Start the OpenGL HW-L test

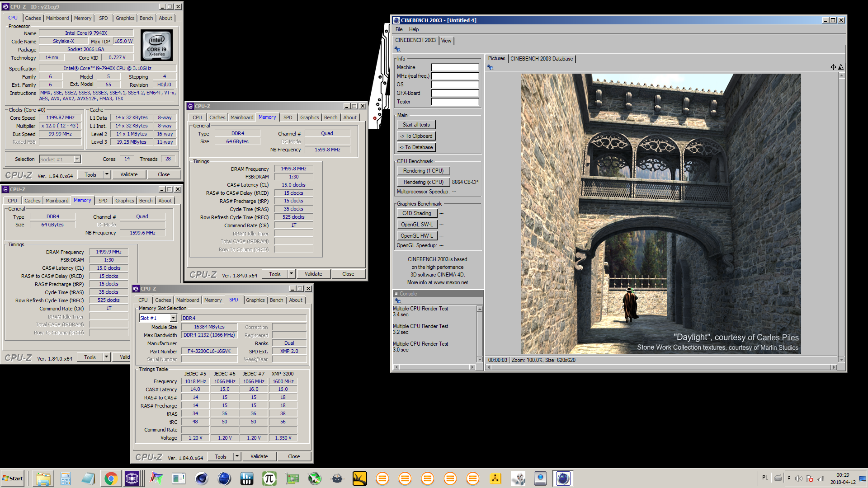tap(416, 236)
